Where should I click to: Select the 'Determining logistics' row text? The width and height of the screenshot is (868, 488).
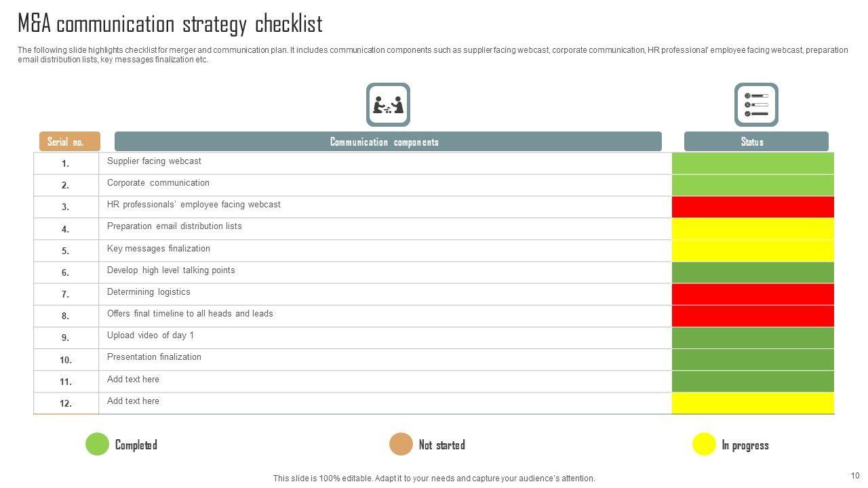149,292
